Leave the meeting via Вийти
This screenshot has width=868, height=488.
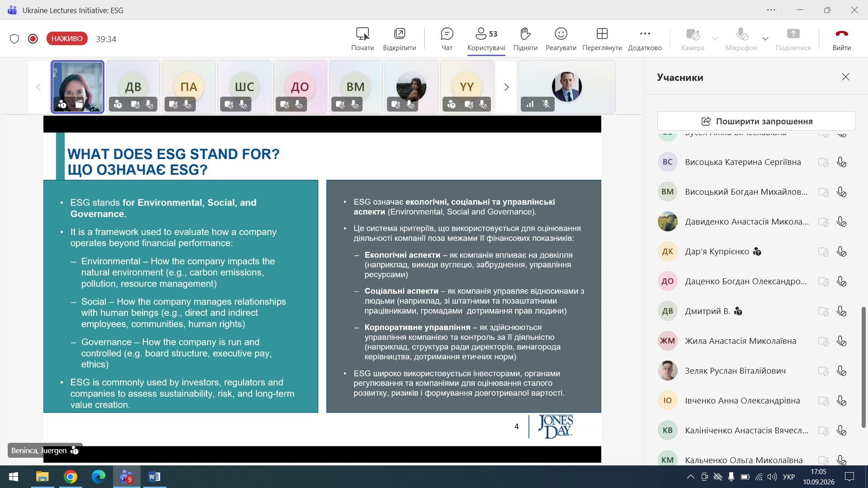pyautogui.click(x=841, y=39)
